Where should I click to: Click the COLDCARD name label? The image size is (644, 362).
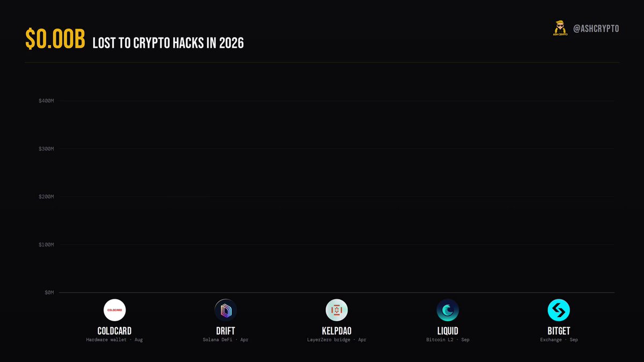coord(115,330)
